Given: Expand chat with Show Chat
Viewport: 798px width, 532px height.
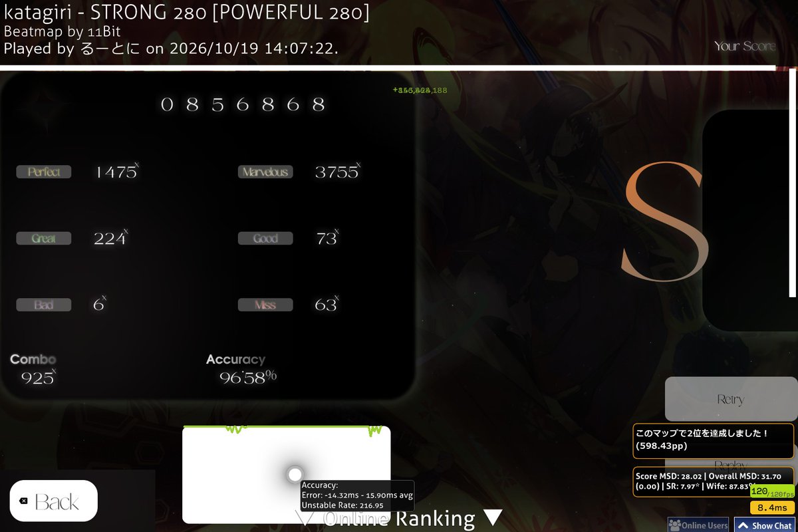Looking at the screenshot, I should tap(763, 525).
